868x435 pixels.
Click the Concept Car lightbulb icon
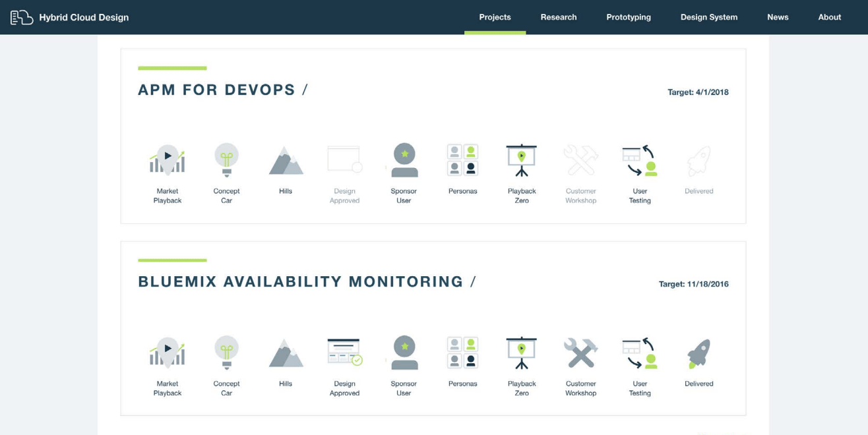(226, 158)
